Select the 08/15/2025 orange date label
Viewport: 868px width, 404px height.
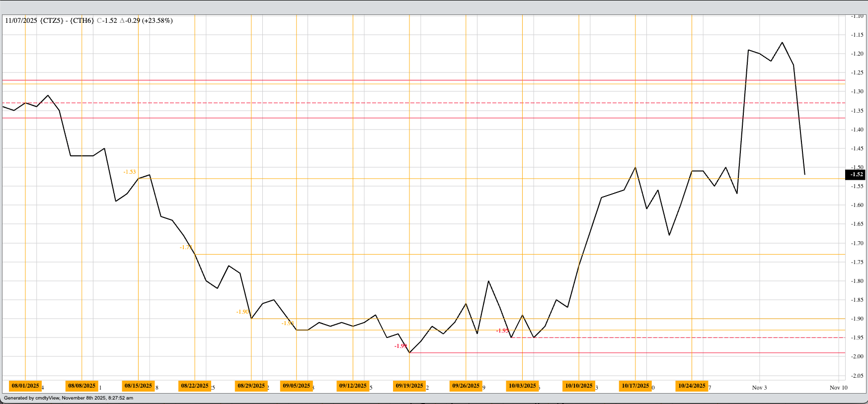138,386
